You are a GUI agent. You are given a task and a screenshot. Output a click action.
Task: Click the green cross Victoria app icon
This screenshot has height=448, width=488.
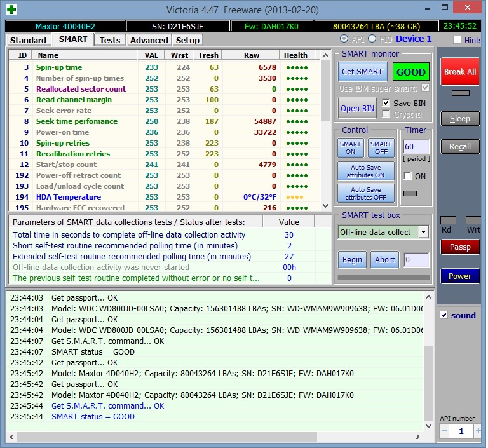(11, 10)
